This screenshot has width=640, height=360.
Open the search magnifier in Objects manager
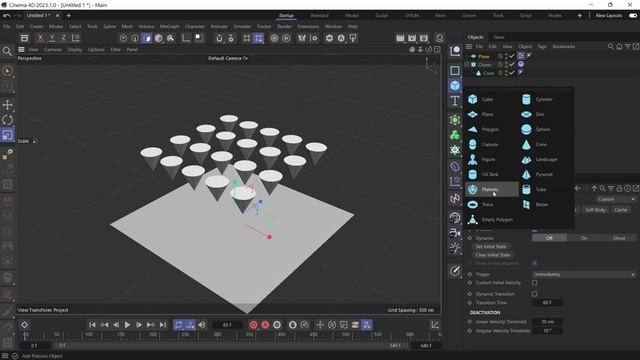611,47
